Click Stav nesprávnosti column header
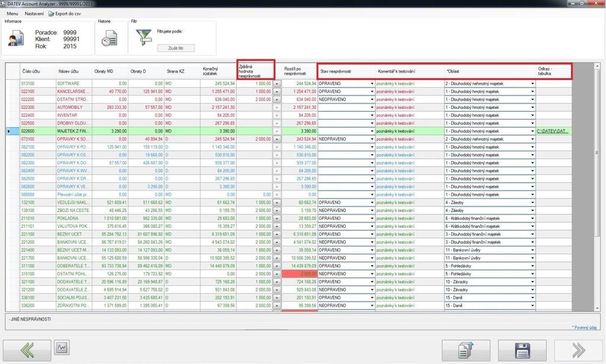Screen dimensions: 606x364 [347, 72]
